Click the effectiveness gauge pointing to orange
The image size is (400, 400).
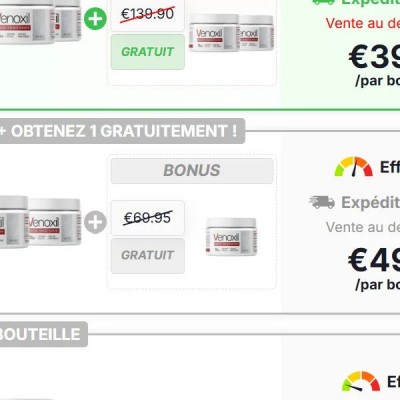pos(354,166)
